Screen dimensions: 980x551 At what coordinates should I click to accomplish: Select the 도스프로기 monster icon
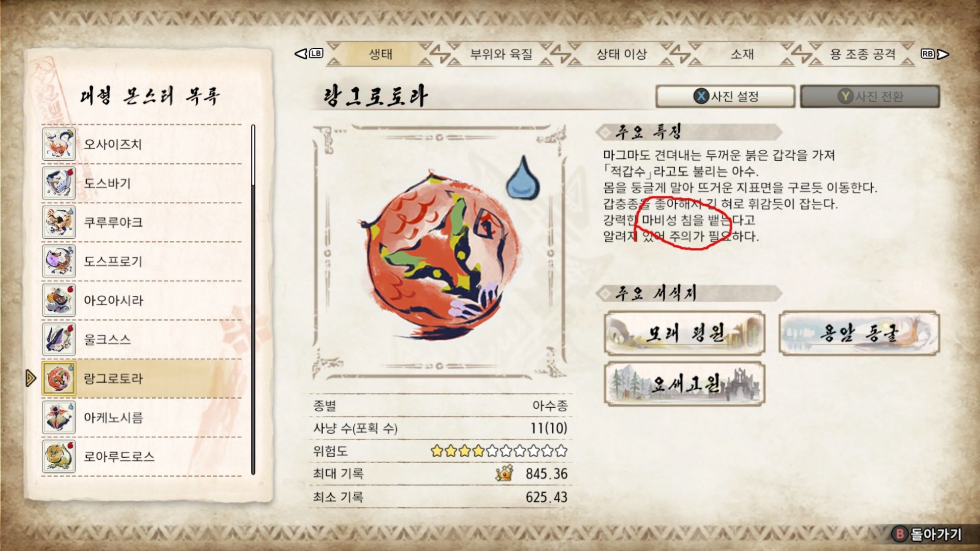click(x=59, y=261)
